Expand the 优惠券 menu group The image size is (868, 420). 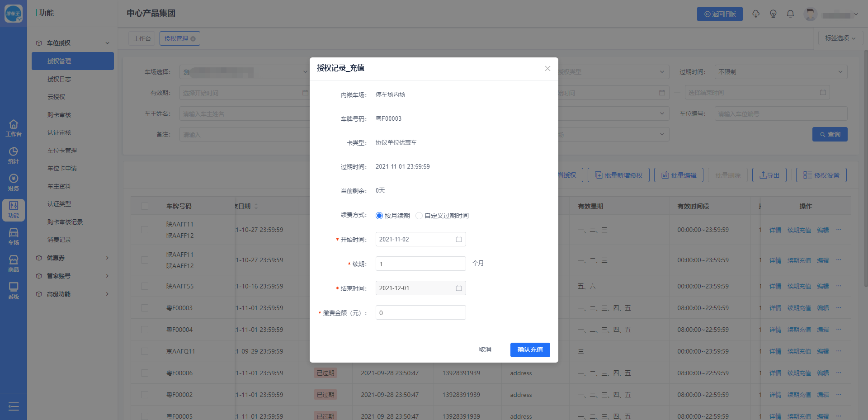click(72, 258)
